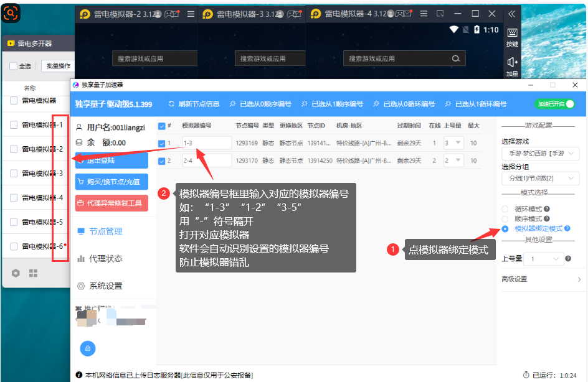Viewport: 588px width, 382px height.
Task: Click 已选从1循环编号
Action: (475, 104)
